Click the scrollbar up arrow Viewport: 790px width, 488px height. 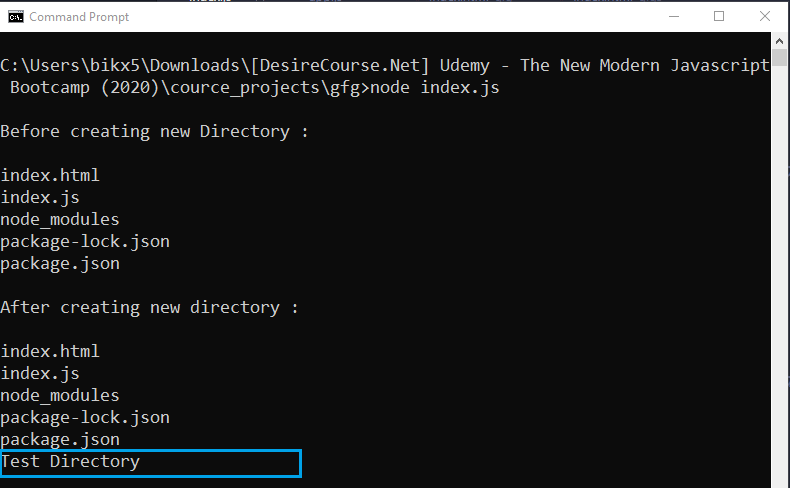780,43
